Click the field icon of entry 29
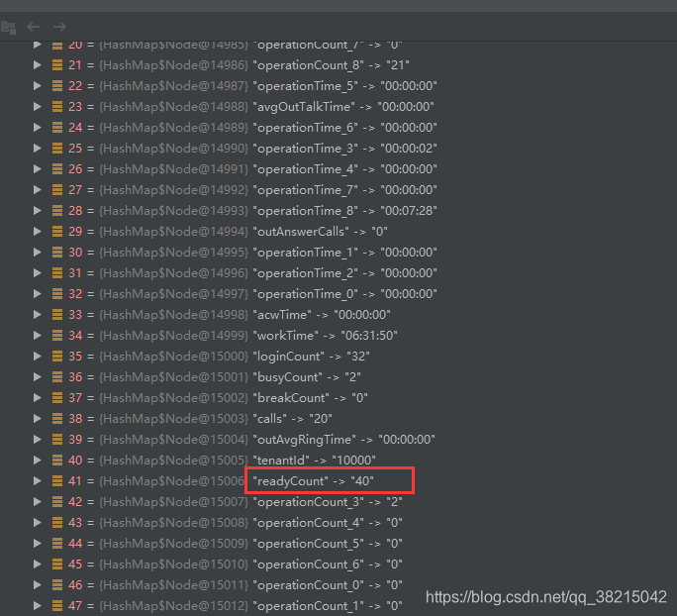Image resolution: width=677 pixels, height=616 pixels. coord(57,231)
